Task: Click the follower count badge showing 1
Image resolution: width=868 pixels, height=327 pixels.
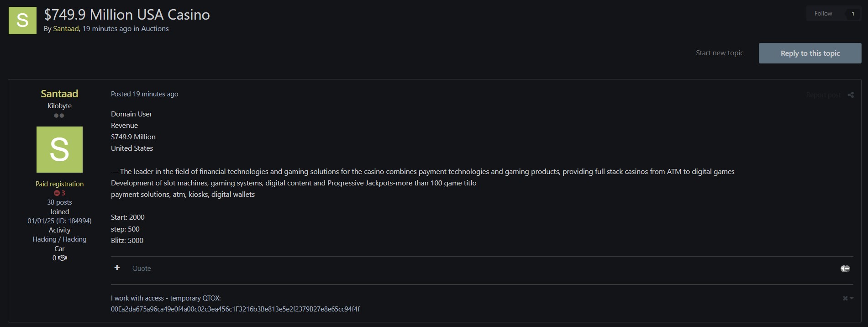Action: [852, 14]
